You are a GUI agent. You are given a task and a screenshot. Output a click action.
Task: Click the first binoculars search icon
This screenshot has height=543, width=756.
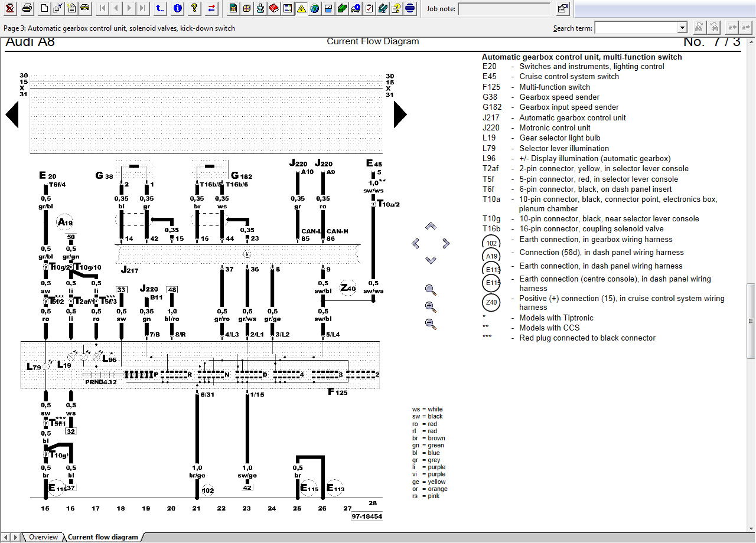(699, 27)
